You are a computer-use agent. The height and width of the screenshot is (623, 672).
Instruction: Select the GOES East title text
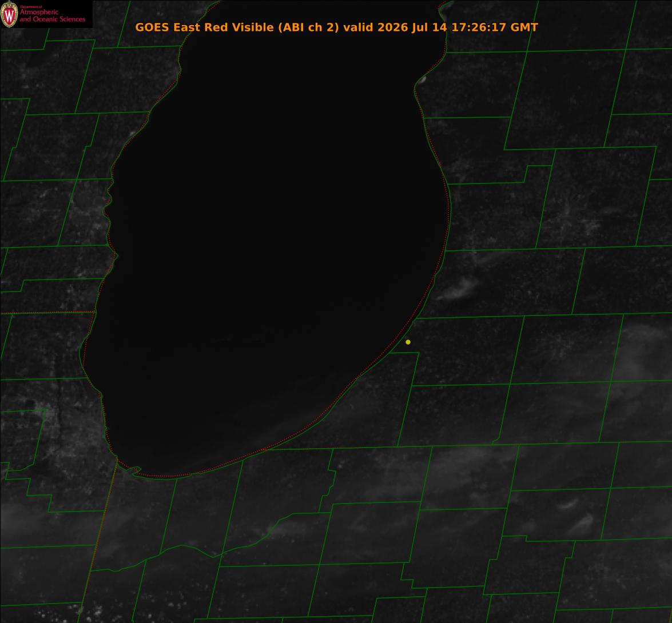(x=168, y=27)
